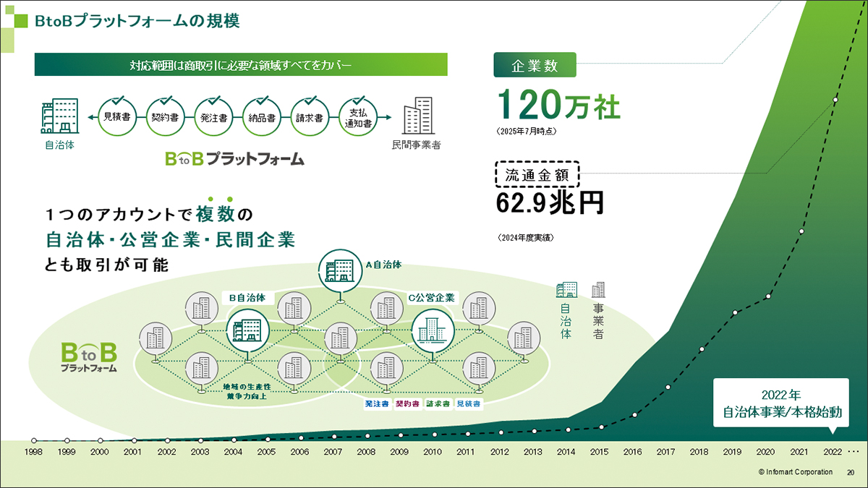This screenshot has width=868, height=488.
Task: Click the 2013 year label on the timeline
Action: tap(533, 452)
